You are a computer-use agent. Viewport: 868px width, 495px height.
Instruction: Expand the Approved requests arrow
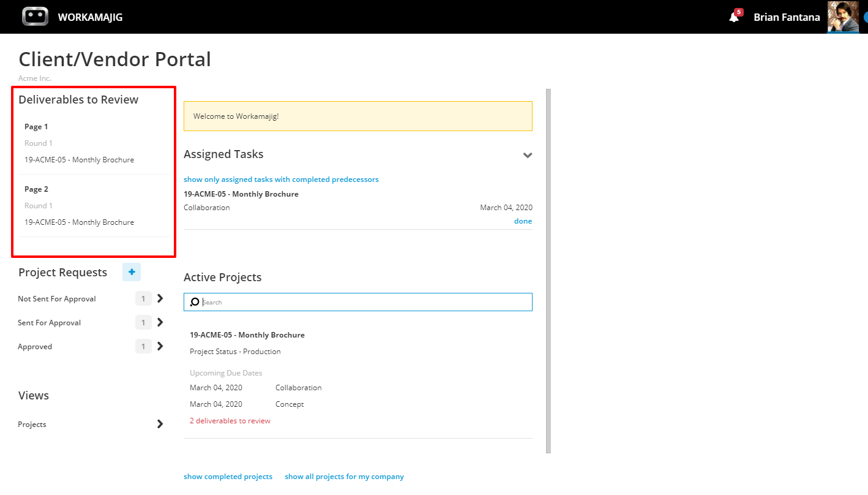pos(160,346)
